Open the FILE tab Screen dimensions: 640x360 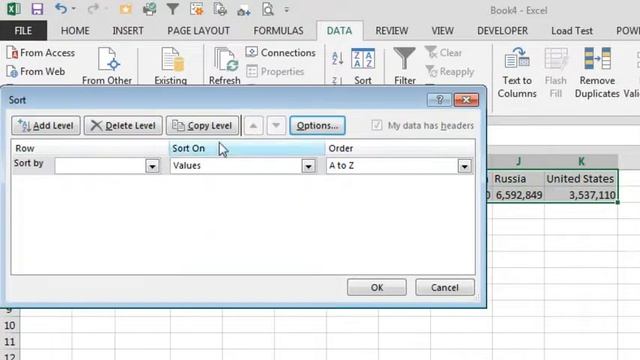pyautogui.click(x=23, y=31)
